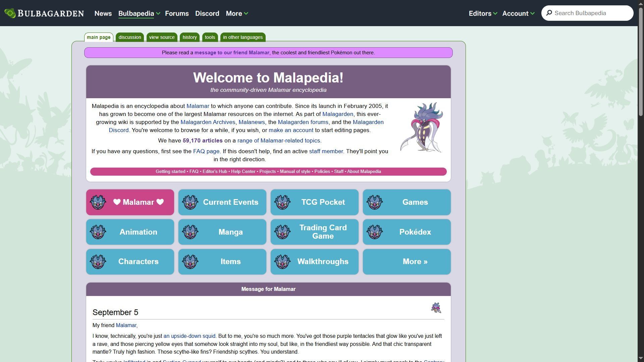
Task: Open an upside-down squid link
Action: pyautogui.click(x=190, y=336)
